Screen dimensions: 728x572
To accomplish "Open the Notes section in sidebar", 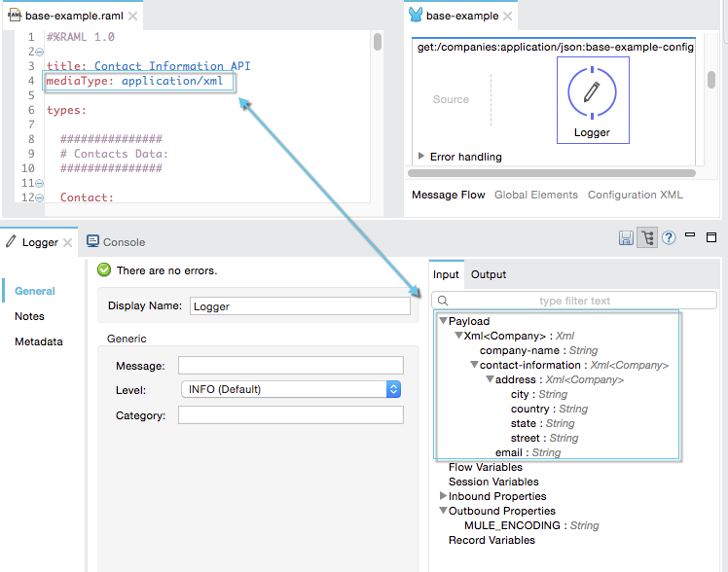I will 30,316.
